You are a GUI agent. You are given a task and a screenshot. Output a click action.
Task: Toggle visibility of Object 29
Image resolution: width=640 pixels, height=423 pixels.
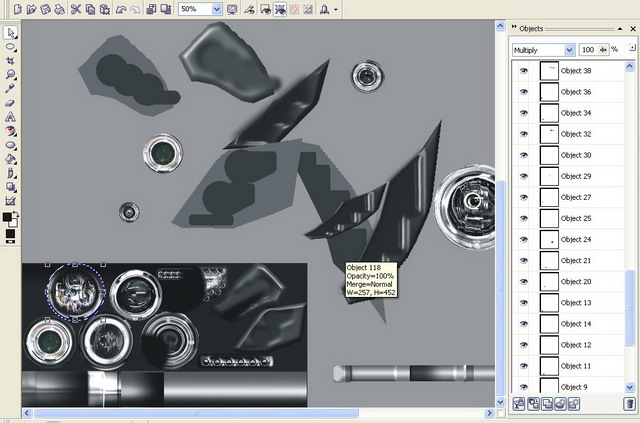[x=522, y=176]
